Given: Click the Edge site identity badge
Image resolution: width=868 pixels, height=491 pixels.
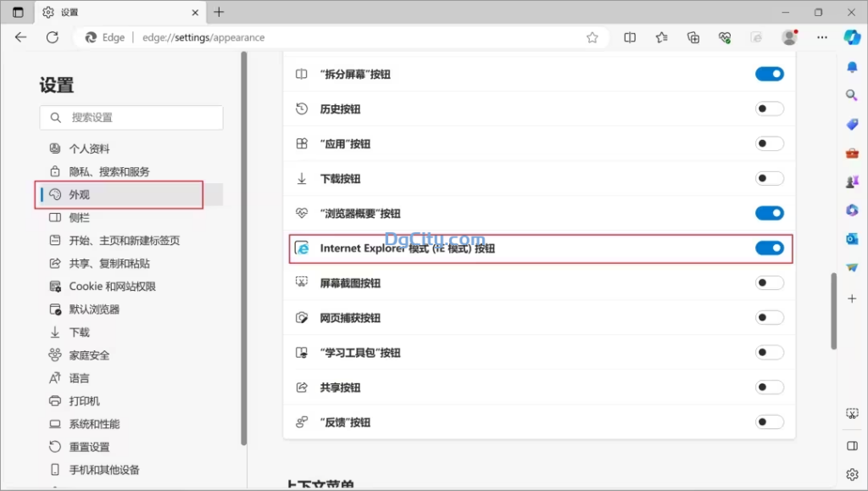Looking at the screenshot, I should click(x=104, y=37).
